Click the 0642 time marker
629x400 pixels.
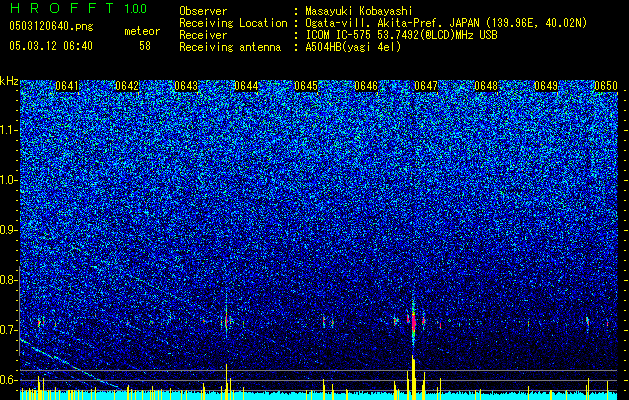coord(127,86)
